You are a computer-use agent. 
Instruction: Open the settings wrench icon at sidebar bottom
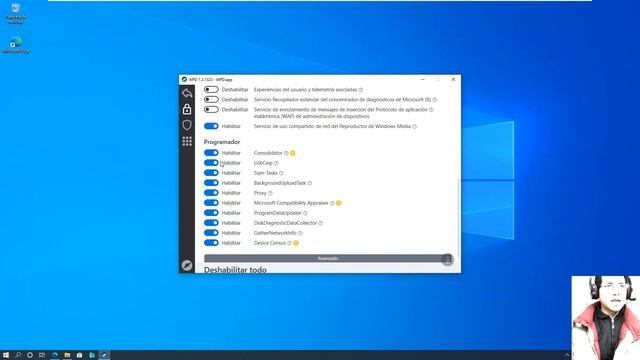point(187,265)
